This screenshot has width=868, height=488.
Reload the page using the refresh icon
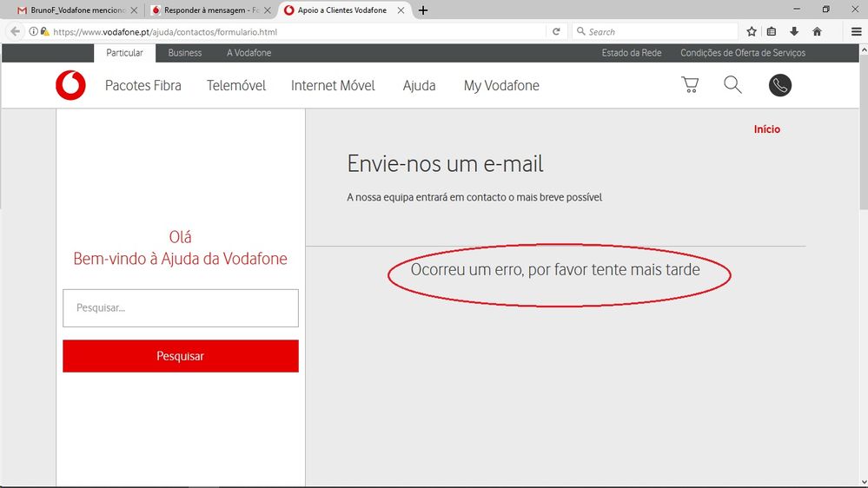coord(556,31)
